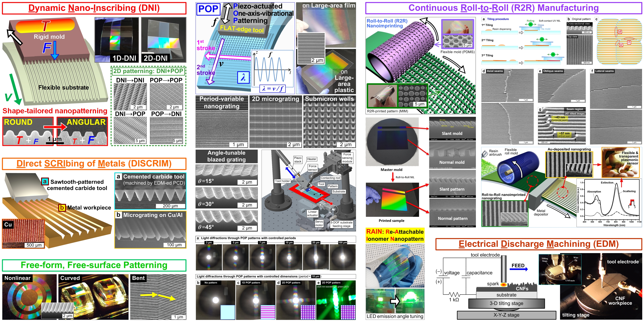Select the POP→POP SEM image
Screen dimensions: 644x322
166,97
